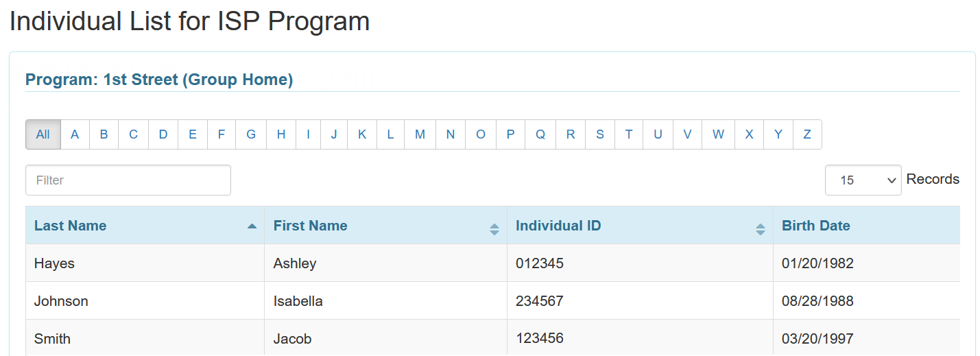Select the Hayes last name cell
The height and width of the screenshot is (356, 980).
tap(145, 263)
